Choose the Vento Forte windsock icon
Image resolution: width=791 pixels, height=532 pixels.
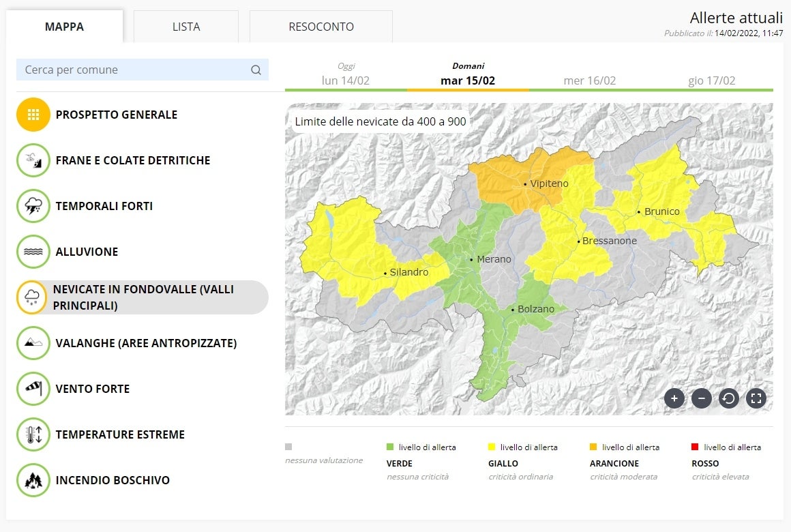pos(33,389)
